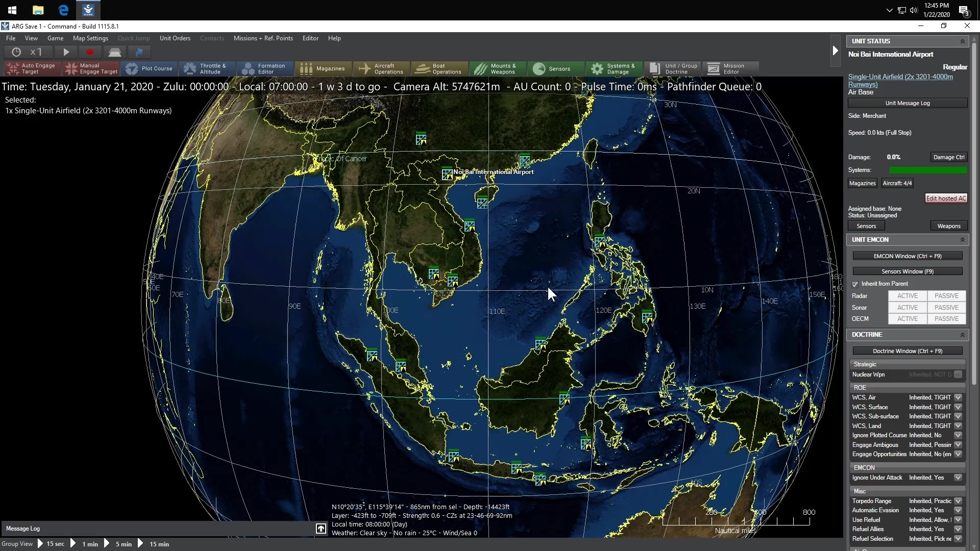Set Sonar to PASSIVE
Screen dimensions: 980x551
pyautogui.click(x=946, y=308)
